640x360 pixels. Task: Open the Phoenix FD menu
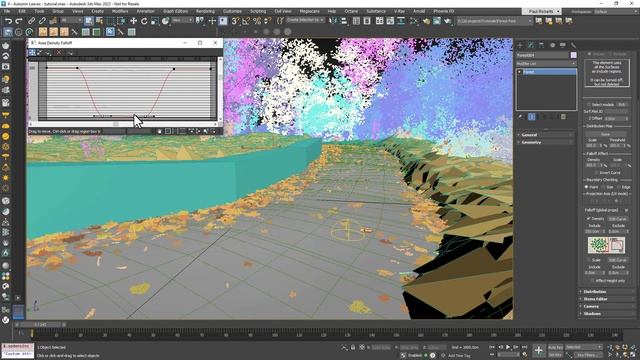[x=444, y=11]
